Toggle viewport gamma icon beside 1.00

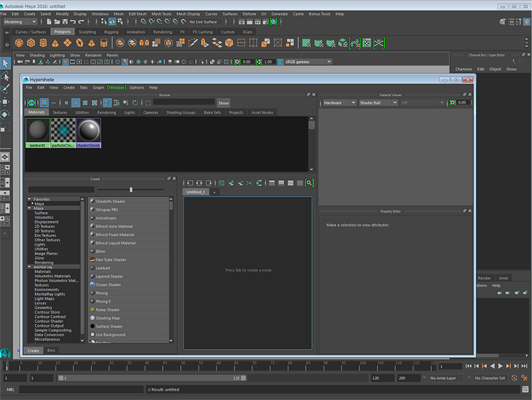(259, 62)
